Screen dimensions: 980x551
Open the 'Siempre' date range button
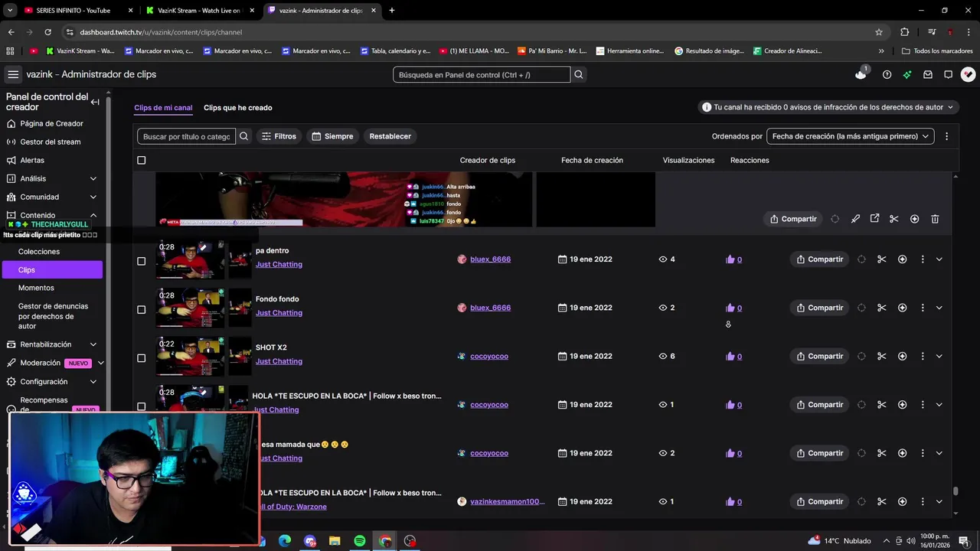coord(333,136)
